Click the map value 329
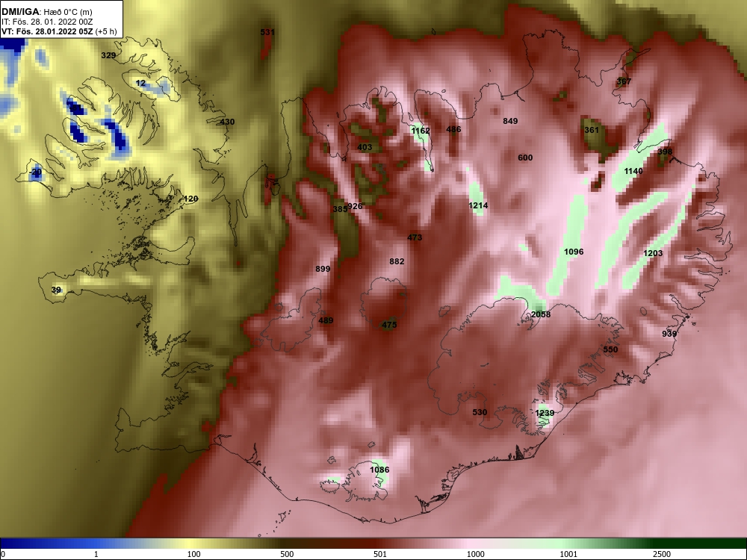 [x=108, y=55]
